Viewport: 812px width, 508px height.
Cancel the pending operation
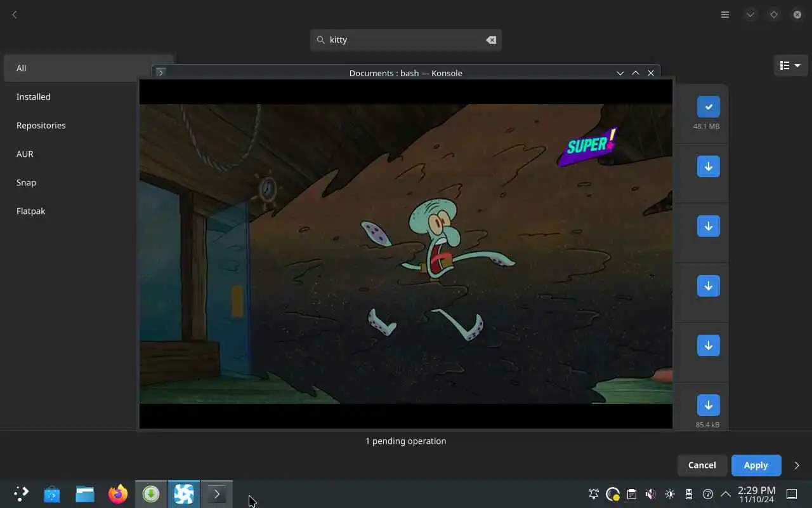702,465
